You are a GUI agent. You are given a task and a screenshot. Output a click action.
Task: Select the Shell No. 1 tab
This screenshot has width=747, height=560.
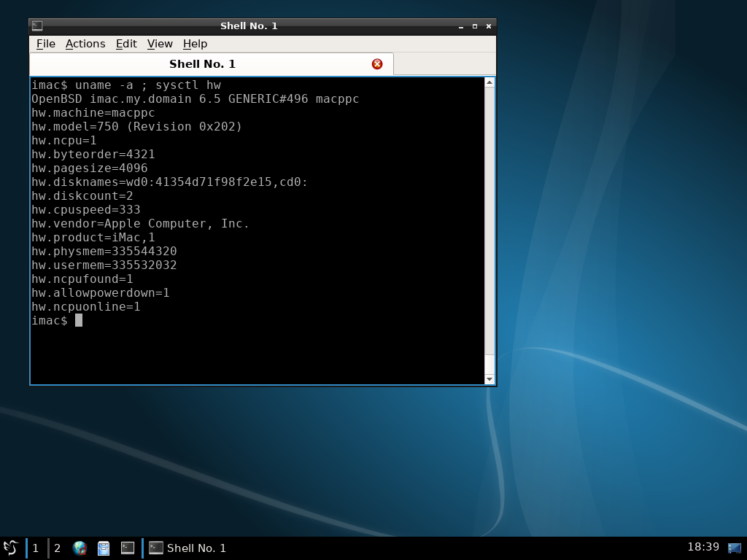[x=212, y=64]
